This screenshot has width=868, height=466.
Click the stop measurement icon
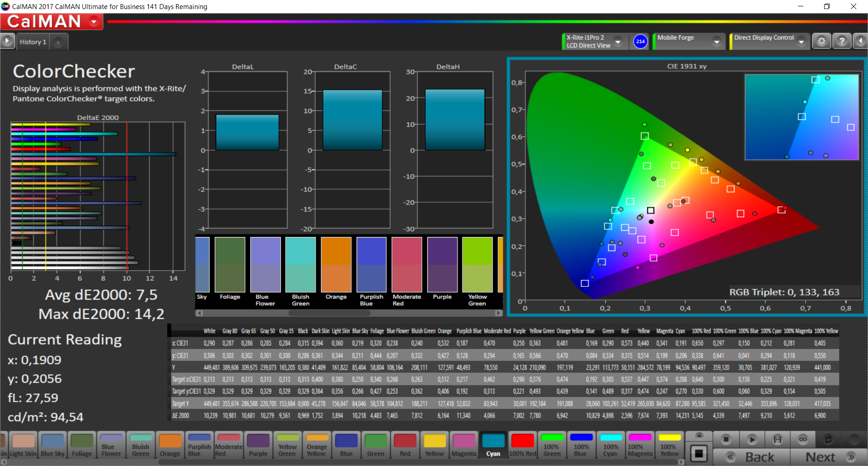click(726, 439)
